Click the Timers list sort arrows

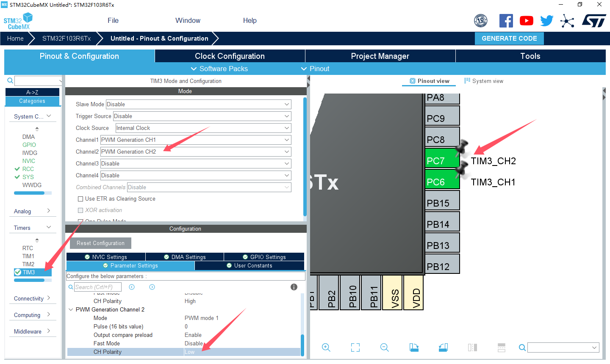[x=37, y=240]
